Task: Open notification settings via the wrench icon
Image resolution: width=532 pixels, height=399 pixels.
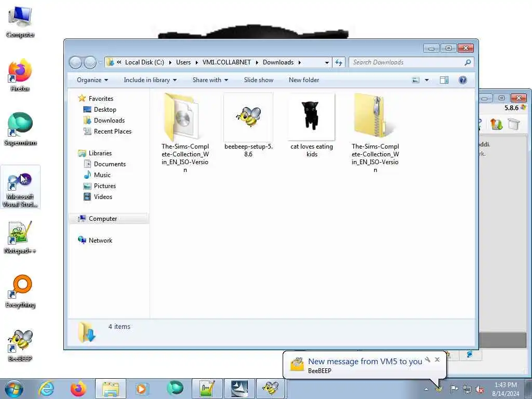Action: [428, 360]
